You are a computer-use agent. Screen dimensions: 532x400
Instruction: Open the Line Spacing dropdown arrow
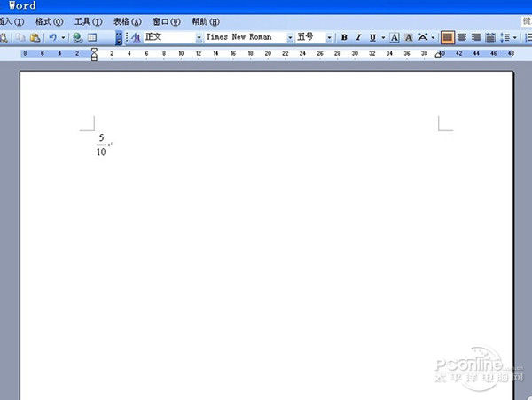tap(515, 37)
